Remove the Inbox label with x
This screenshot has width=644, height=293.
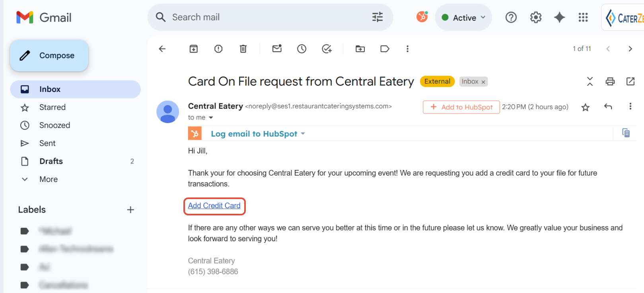483,82
